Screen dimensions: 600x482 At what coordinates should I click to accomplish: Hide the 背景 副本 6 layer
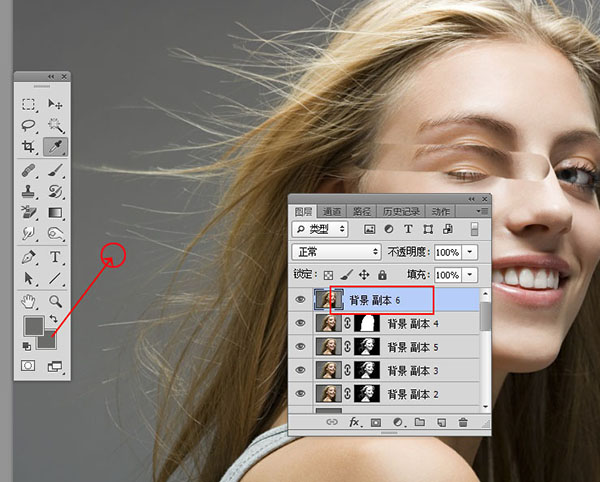click(301, 299)
